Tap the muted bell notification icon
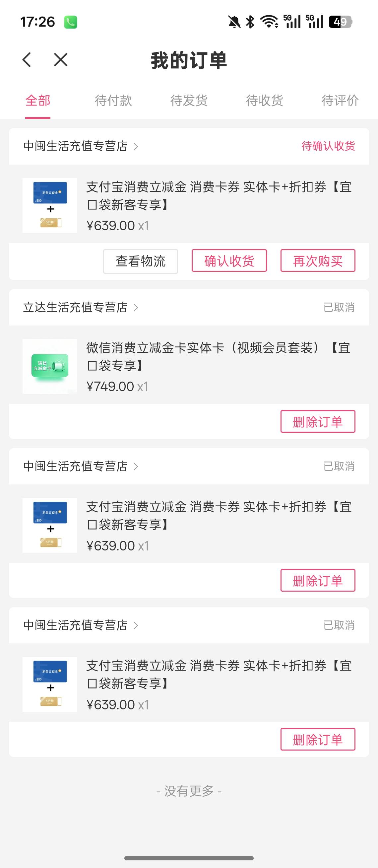 tap(234, 22)
